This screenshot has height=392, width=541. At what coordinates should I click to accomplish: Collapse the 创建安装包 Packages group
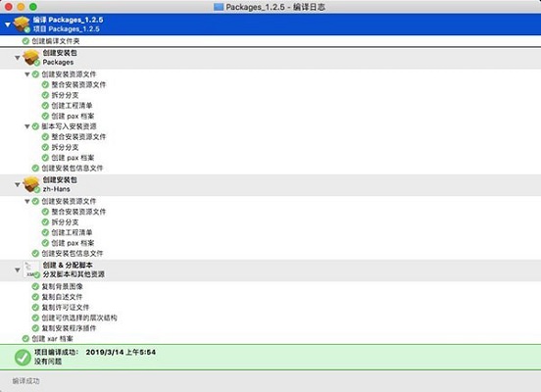[x=18, y=58]
